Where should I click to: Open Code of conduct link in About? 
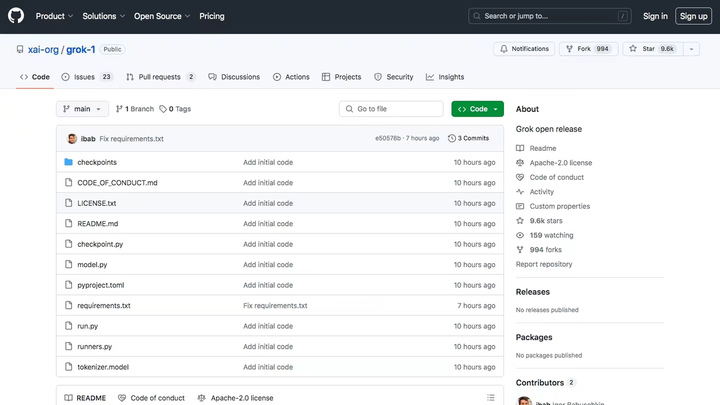550,177
